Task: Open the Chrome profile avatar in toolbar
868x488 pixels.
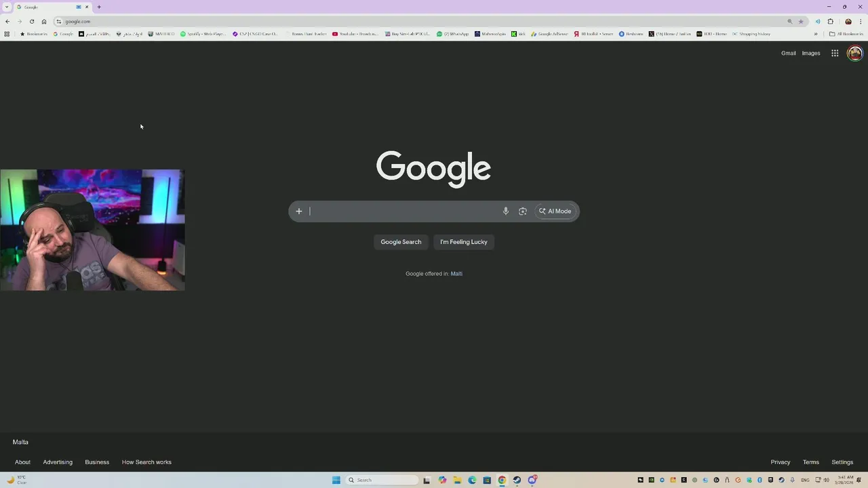Action: [x=848, y=21]
